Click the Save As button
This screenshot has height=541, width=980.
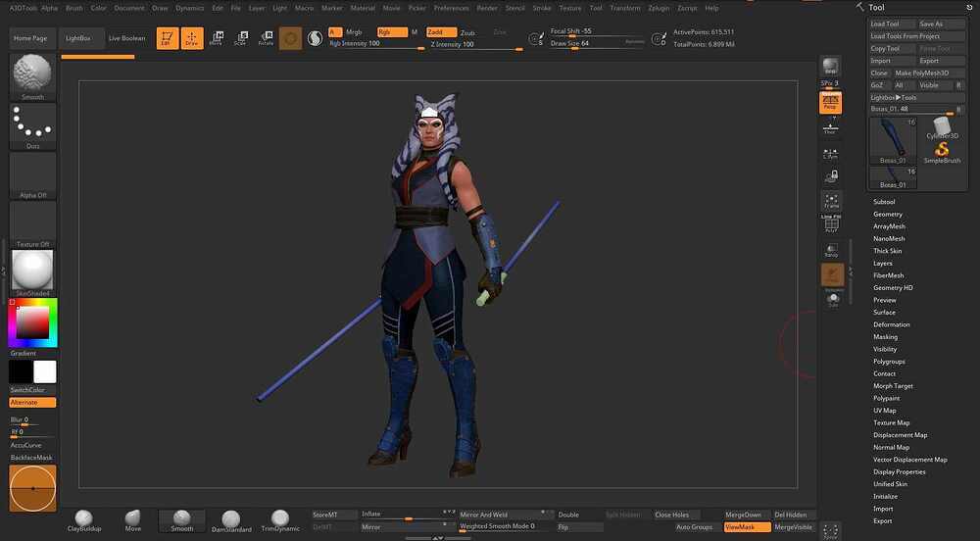click(x=941, y=24)
